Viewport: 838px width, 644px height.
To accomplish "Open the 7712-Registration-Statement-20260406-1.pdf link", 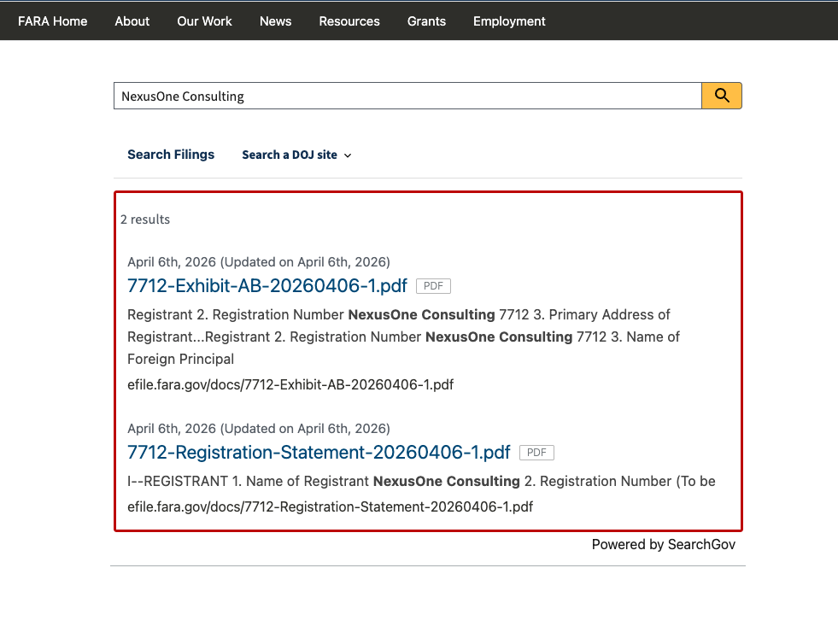I will coord(319,452).
